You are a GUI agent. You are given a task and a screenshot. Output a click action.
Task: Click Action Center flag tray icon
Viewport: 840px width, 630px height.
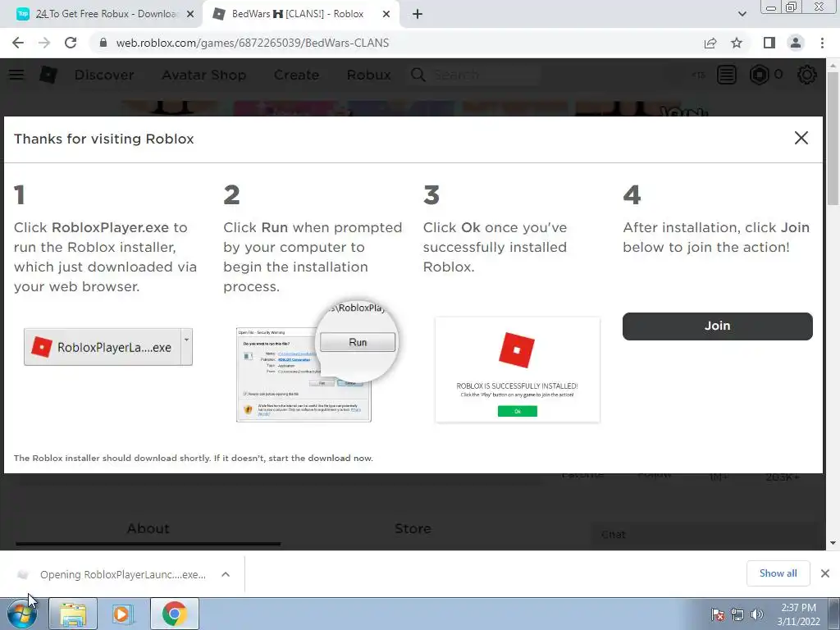coord(718,614)
